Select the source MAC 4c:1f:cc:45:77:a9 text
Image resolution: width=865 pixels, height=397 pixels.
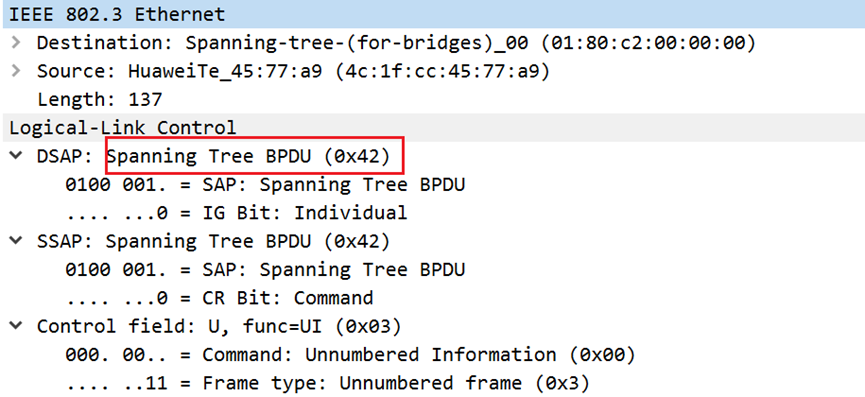tap(443, 71)
